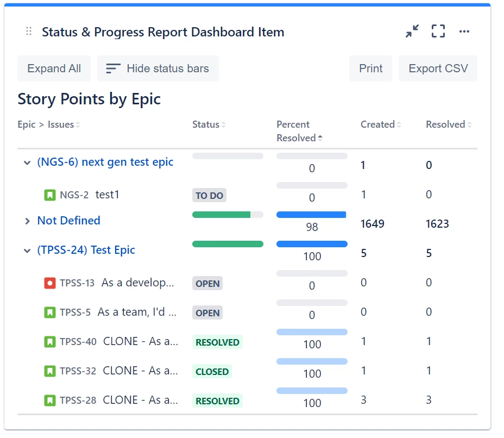Collapse the (NGS-6) next gen test epic
This screenshot has width=504, height=438.
[27, 162]
